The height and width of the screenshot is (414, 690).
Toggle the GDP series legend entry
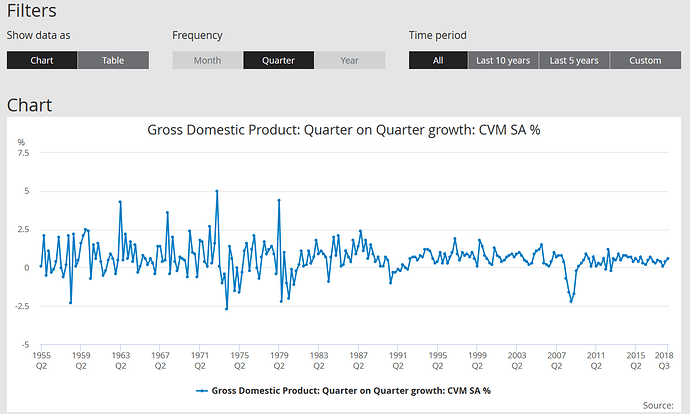[x=343, y=391]
